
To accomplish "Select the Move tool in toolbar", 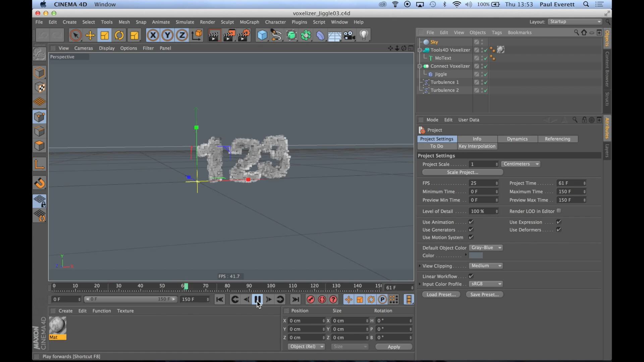I will [90, 35].
